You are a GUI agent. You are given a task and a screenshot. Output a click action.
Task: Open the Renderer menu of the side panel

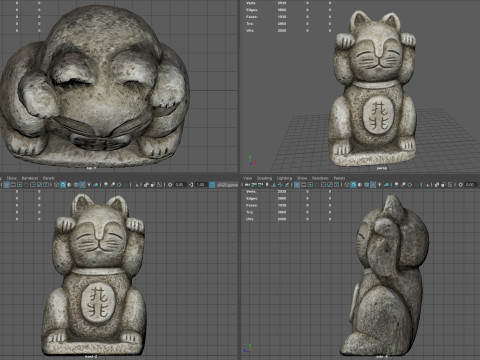[320, 178]
